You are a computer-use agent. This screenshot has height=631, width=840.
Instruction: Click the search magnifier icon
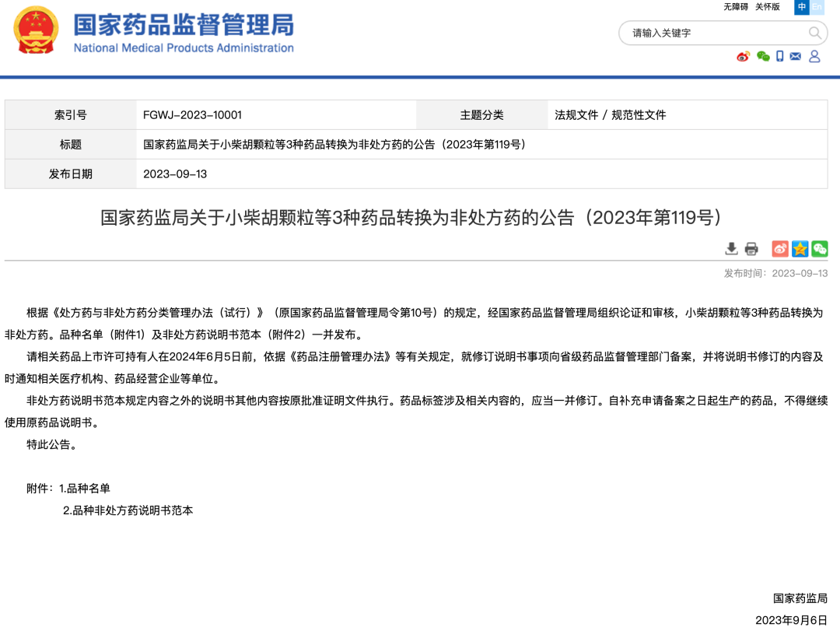coord(814,33)
